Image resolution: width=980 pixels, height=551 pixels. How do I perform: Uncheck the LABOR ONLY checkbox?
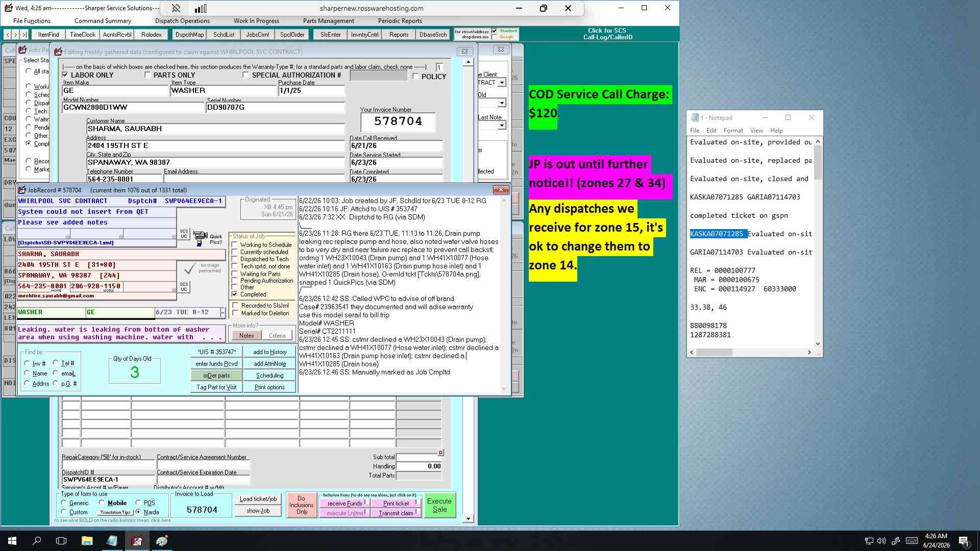point(65,75)
